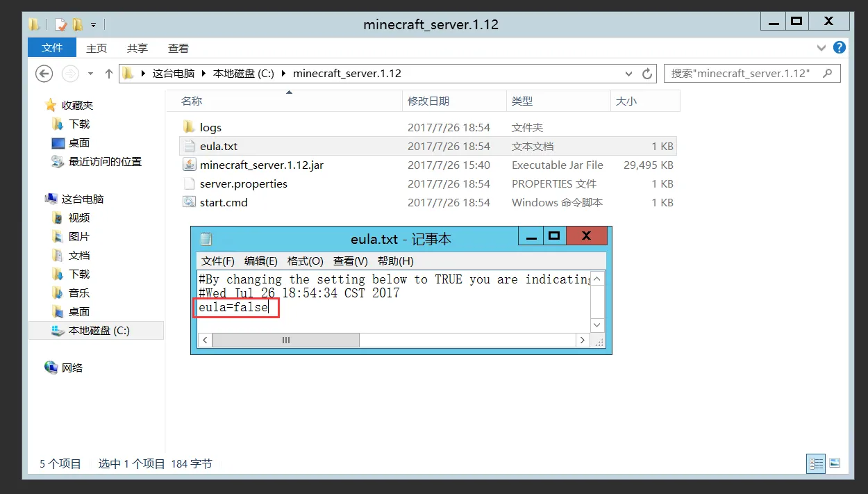Click Notepad horizontal scroll right arrow
Screen dimensions: 868x494
click(583, 340)
